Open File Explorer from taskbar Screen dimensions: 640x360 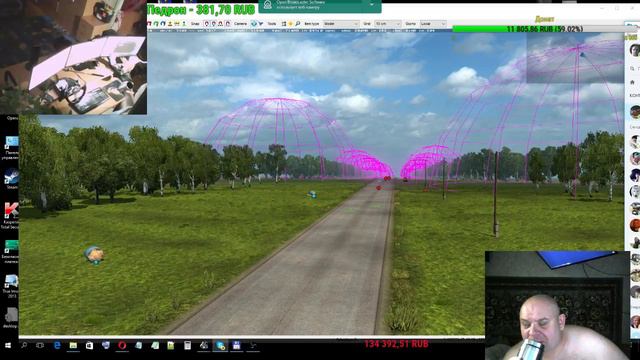pos(73,346)
